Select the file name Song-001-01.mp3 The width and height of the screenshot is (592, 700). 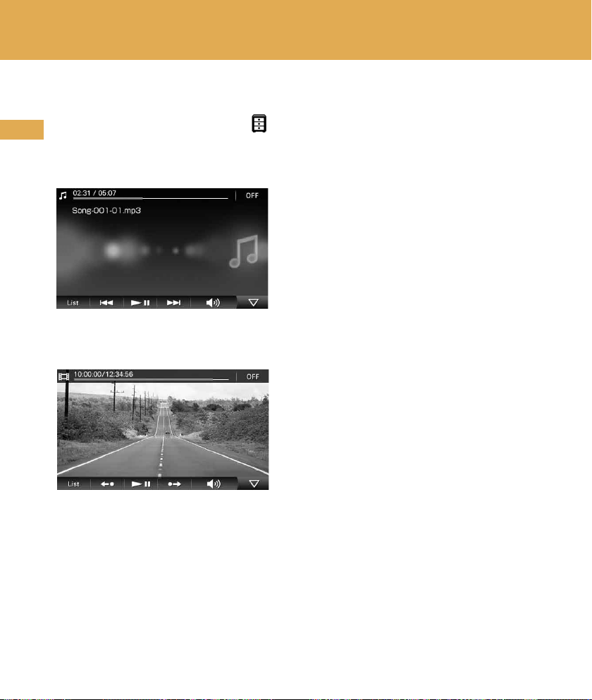(x=106, y=210)
